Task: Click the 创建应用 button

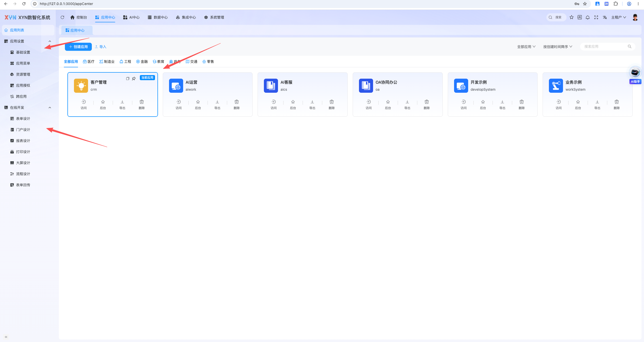Action: click(x=78, y=47)
